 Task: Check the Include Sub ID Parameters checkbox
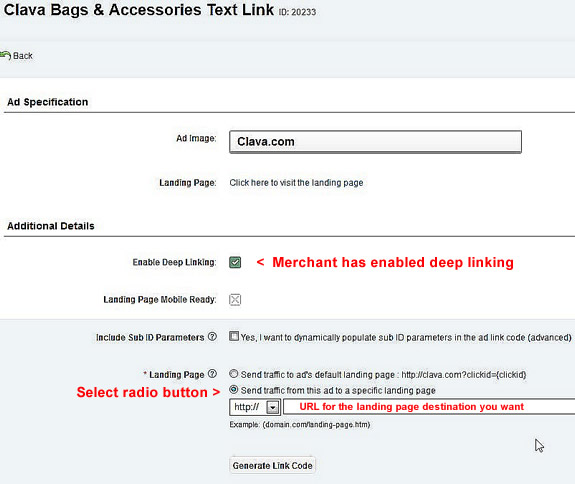[x=234, y=336]
